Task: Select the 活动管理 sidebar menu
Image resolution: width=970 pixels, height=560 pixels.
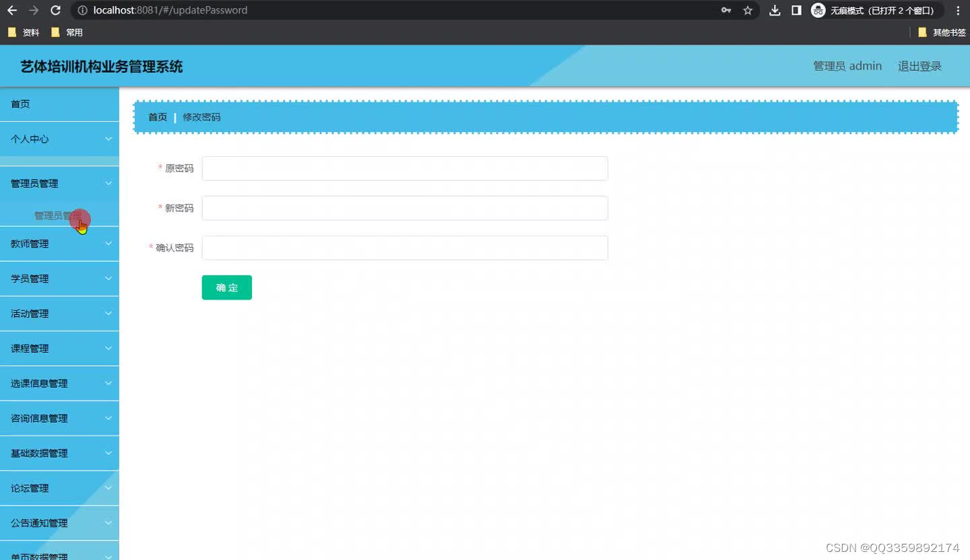Action: 59,314
